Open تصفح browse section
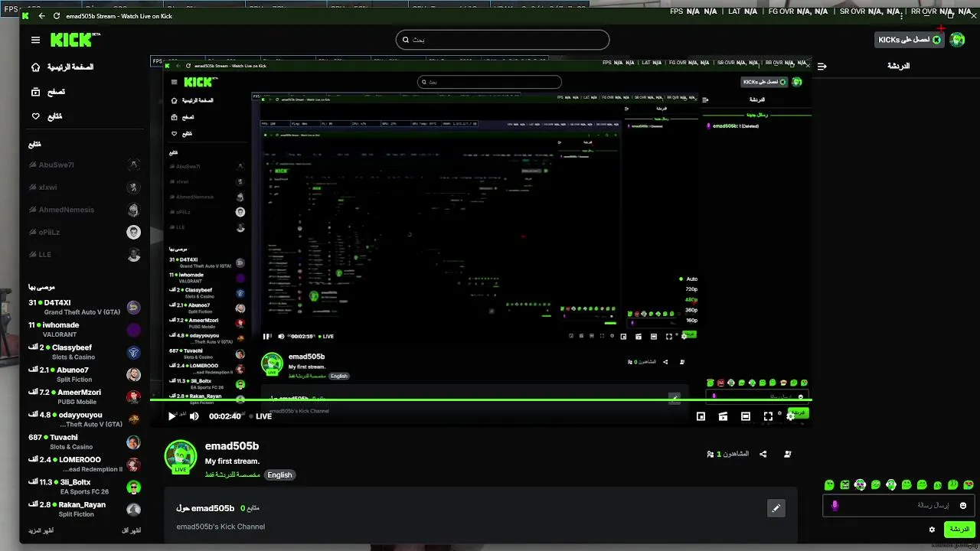 click(x=47, y=92)
